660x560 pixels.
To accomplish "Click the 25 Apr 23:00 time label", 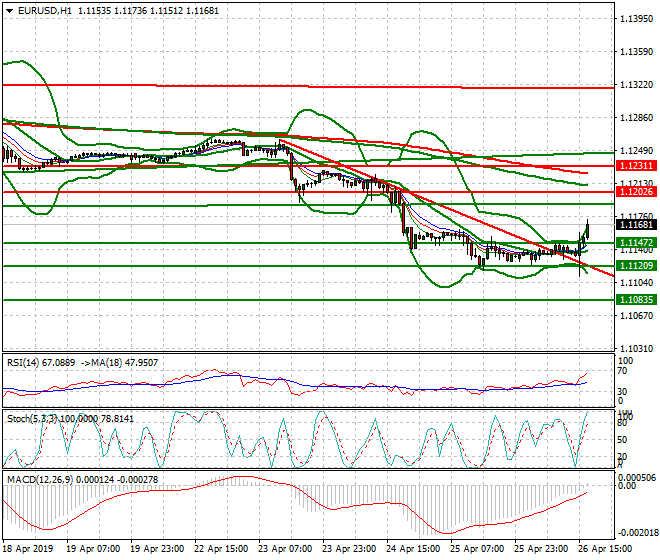I will coord(541,549).
